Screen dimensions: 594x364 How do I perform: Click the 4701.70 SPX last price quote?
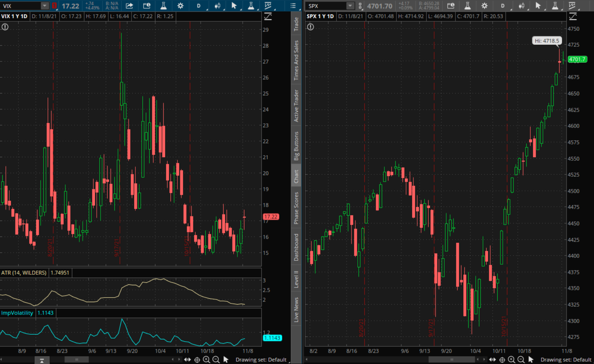point(380,6)
